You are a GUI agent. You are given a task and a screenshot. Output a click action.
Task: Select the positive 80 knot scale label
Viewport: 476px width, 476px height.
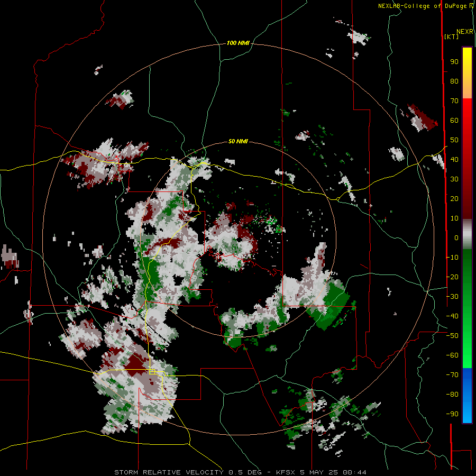(454, 81)
